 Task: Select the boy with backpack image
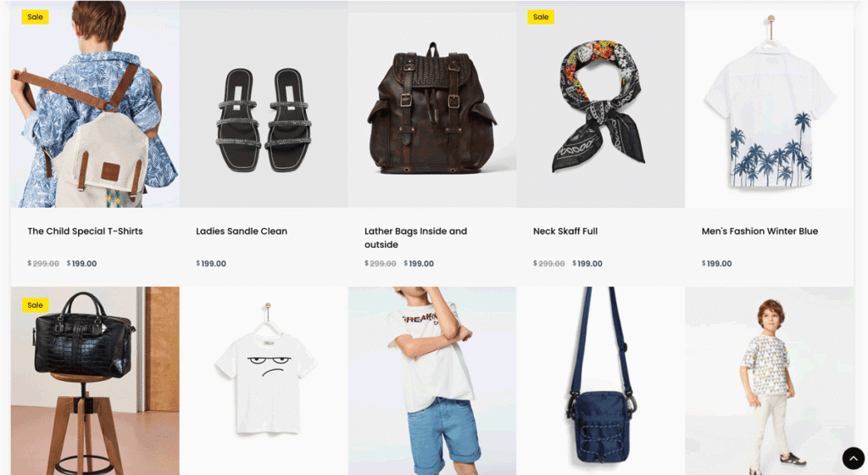pos(95,104)
